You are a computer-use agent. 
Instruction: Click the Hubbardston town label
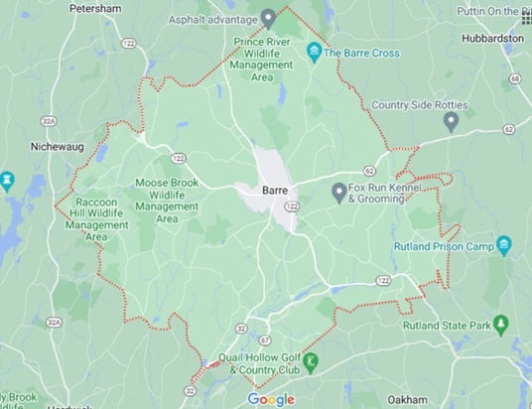click(492, 39)
